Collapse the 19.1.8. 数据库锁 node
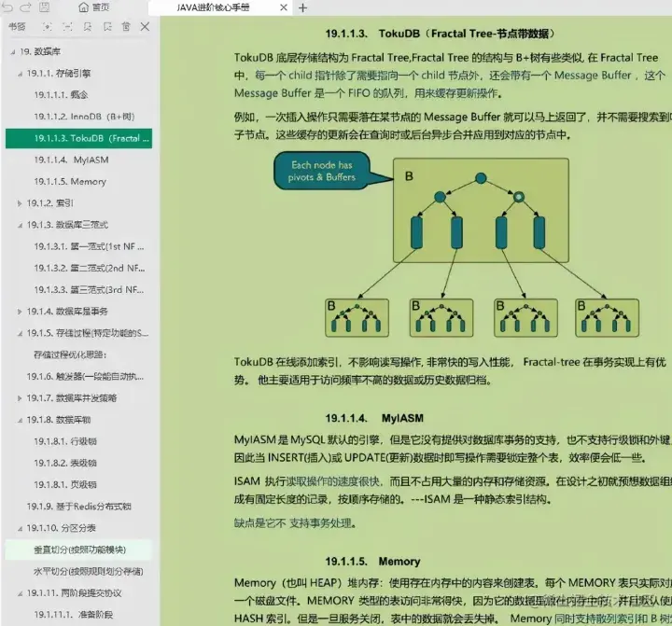The width and height of the screenshot is (672, 626). pos(21,421)
